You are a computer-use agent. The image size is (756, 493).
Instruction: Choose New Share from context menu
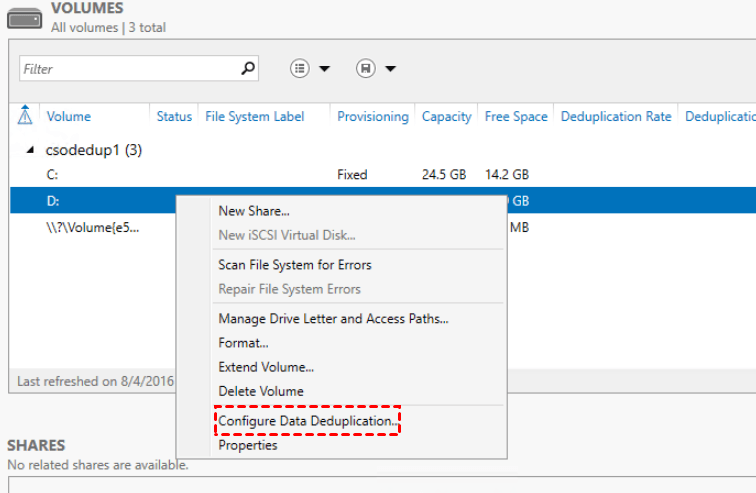coord(254,211)
